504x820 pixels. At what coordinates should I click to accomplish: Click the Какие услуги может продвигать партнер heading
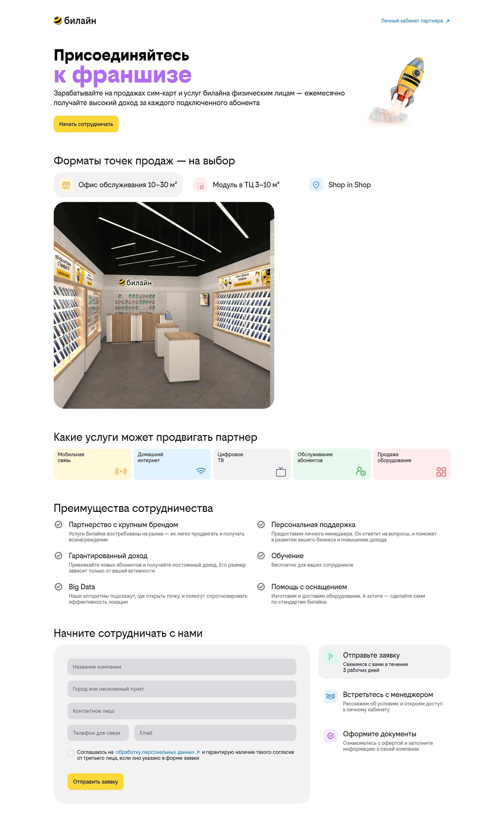tap(155, 437)
